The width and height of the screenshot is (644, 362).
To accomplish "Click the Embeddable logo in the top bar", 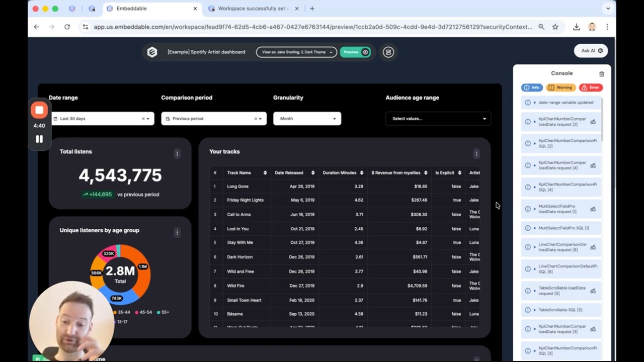I will (152, 52).
